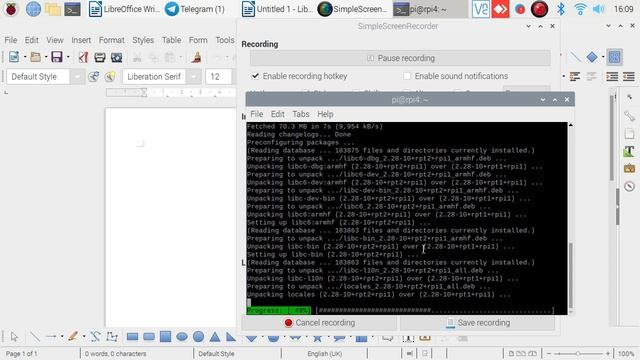Viewport: 640px width, 360px height.
Task: Open terminal Help menu
Action: [x=325, y=114]
